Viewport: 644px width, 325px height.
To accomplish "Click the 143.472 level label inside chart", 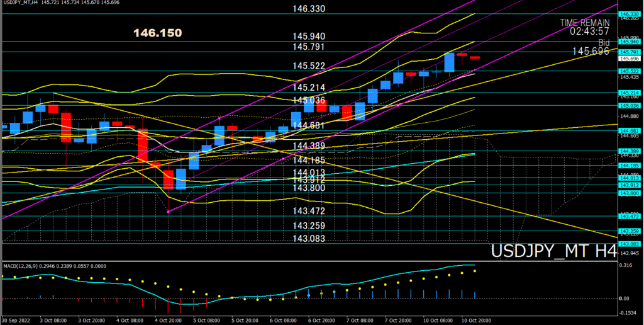I will point(309,211).
